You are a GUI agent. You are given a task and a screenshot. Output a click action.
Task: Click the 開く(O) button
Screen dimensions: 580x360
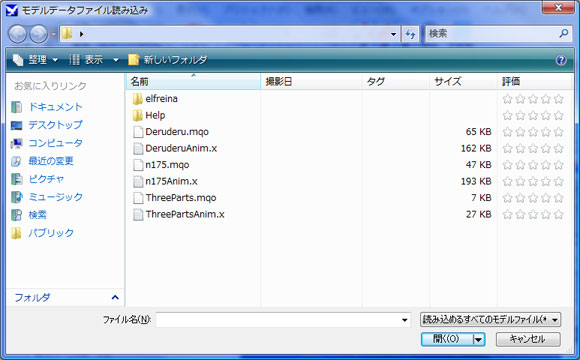(x=446, y=339)
